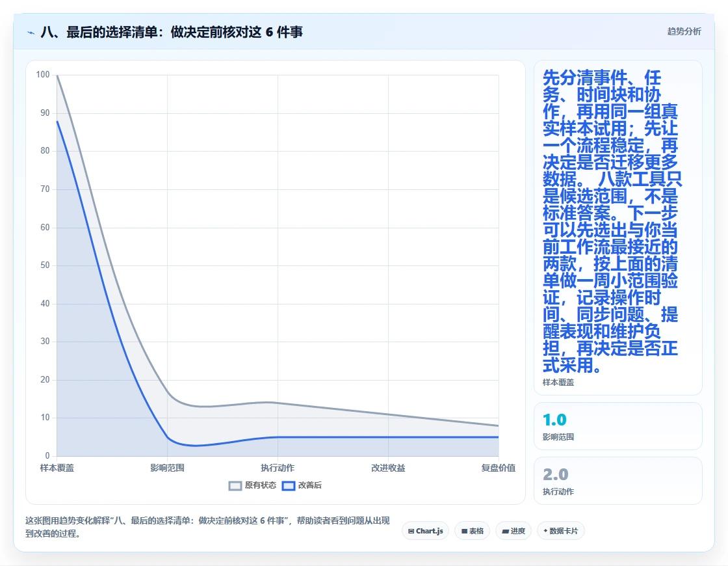
Task: Click the 趋势分析 label in header
Action: (684, 31)
